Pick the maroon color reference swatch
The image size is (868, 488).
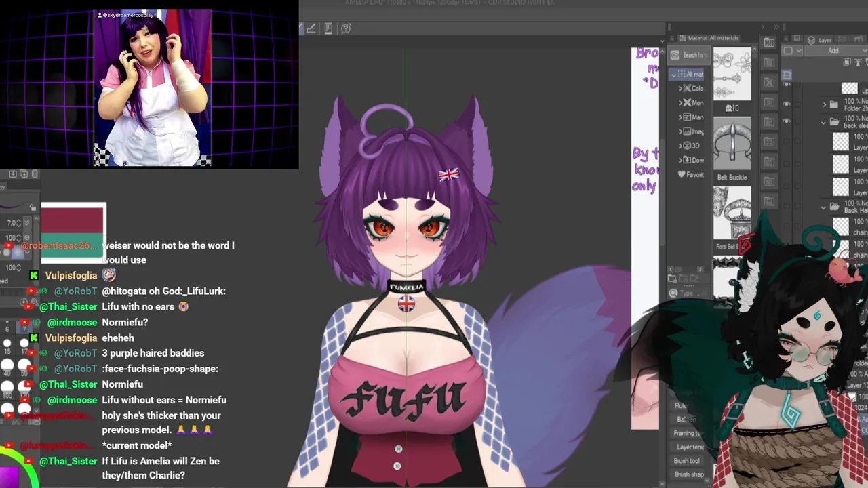[x=73, y=219]
